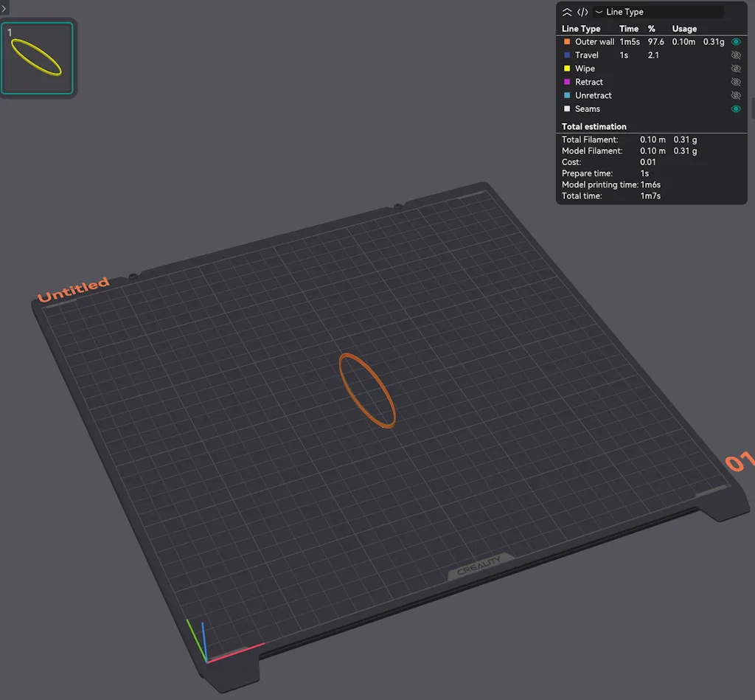Click the Outer wall usage 0.31g
This screenshot has width=755, height=700.
[x=714, y=42]
